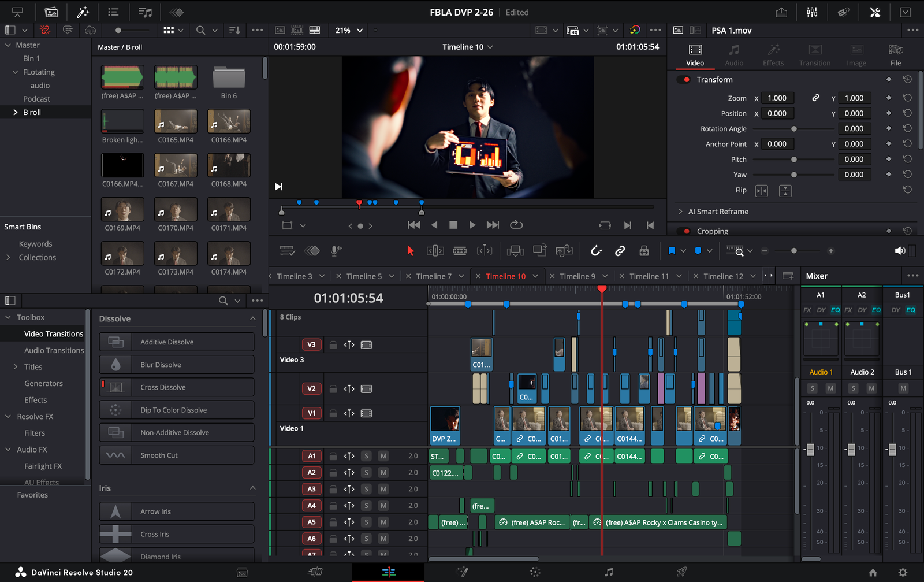The width and height of the screenshot is (924, 582).
Task: Open the 21% viewer zoom dropdown
Action: click(349, 30)
